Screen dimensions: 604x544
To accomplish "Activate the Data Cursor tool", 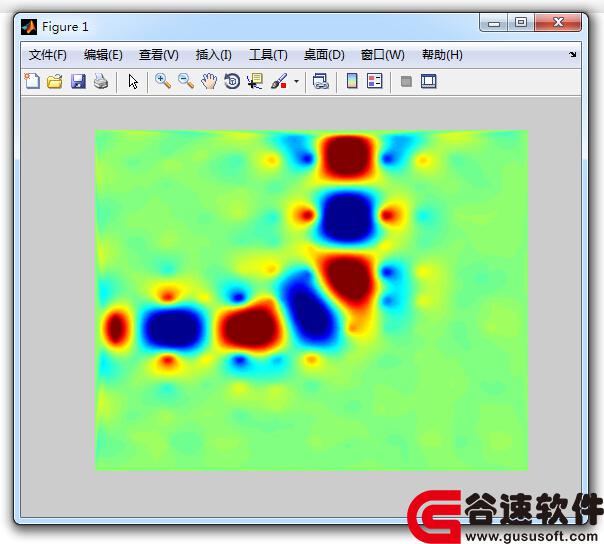I will (x=255, y=81).
